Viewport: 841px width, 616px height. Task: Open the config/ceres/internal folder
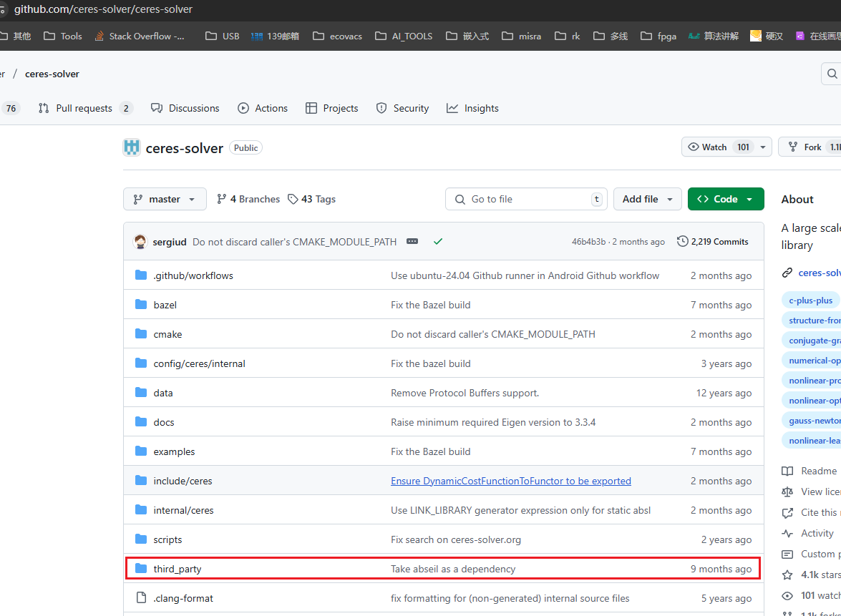[x=200, y=363]
